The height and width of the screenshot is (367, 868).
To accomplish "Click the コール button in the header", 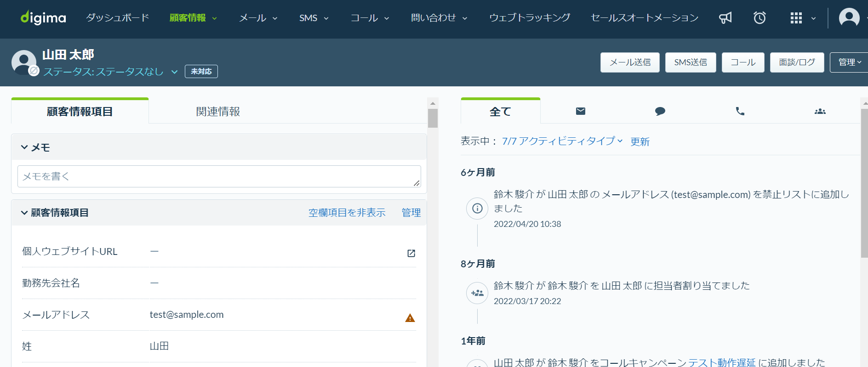I will pos(743,62).
